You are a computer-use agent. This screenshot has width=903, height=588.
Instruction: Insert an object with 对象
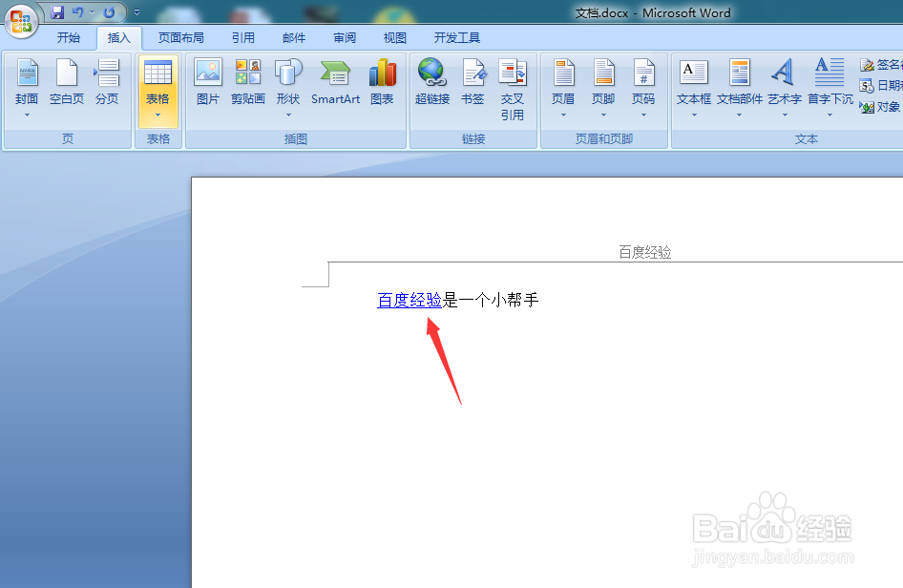pos(880,107)
